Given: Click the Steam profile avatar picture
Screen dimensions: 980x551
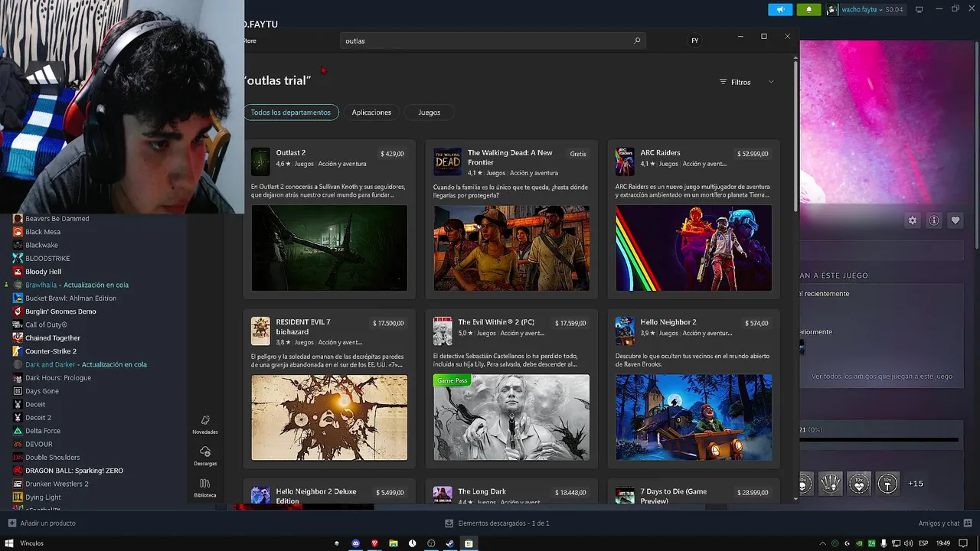Looking at the screenshot, I should pyautogui.click(x=832, y=9).
